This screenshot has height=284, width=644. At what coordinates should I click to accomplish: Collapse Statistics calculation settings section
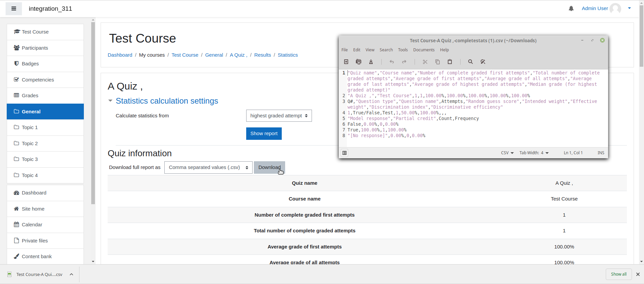tap(110, 101)
